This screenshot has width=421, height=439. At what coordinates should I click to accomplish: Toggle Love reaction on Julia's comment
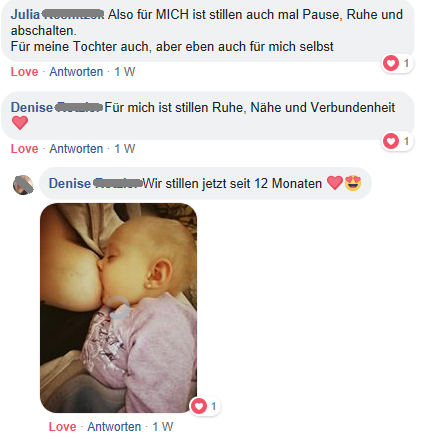tap(24, 72)
